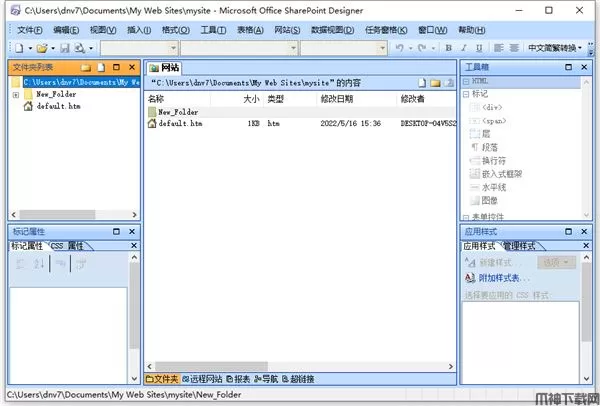Select the 段落 paragraph item in toolbox
The image size is (600, 406).
point(484,147)
